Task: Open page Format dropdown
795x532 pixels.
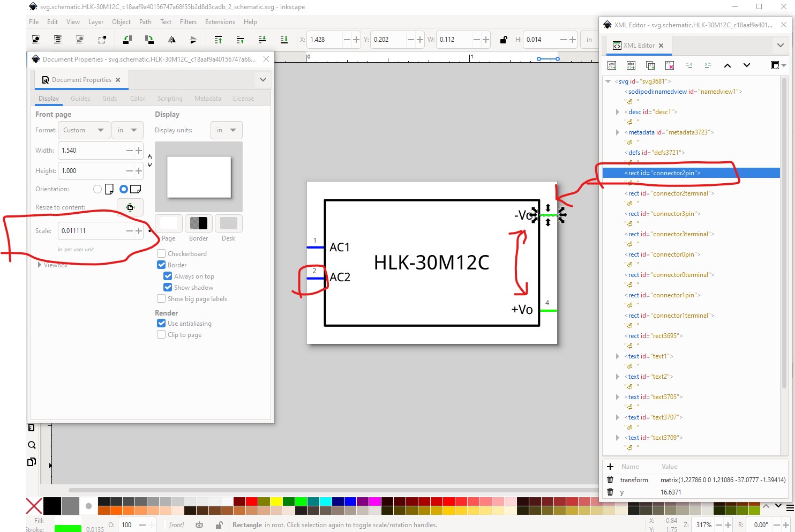Action: (84, 130)
